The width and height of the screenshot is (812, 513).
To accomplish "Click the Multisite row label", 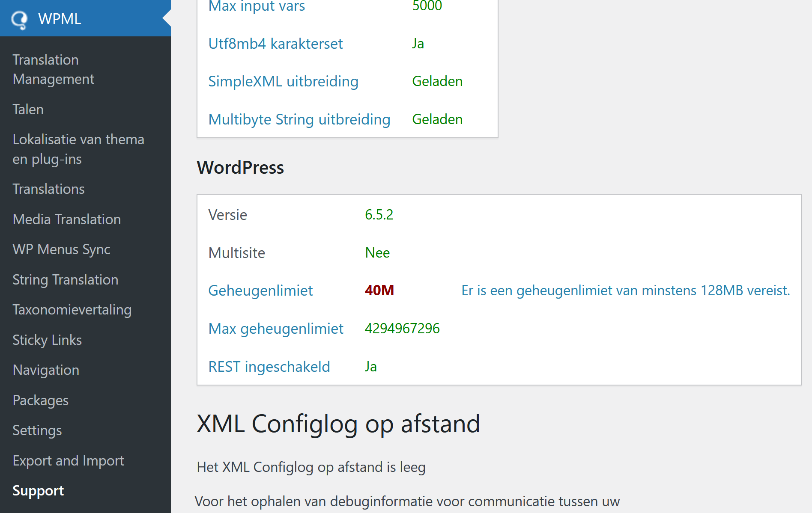I will point(237,253).
